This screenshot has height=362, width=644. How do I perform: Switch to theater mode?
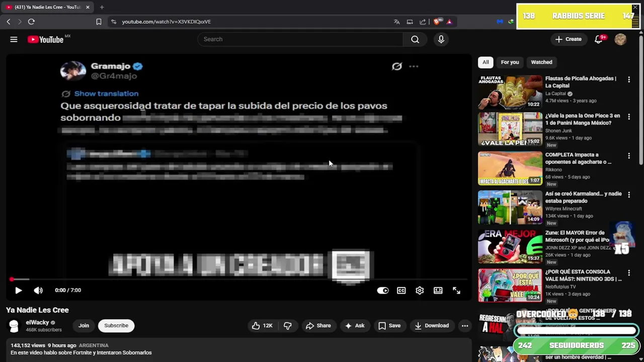[x=438, y=290]
